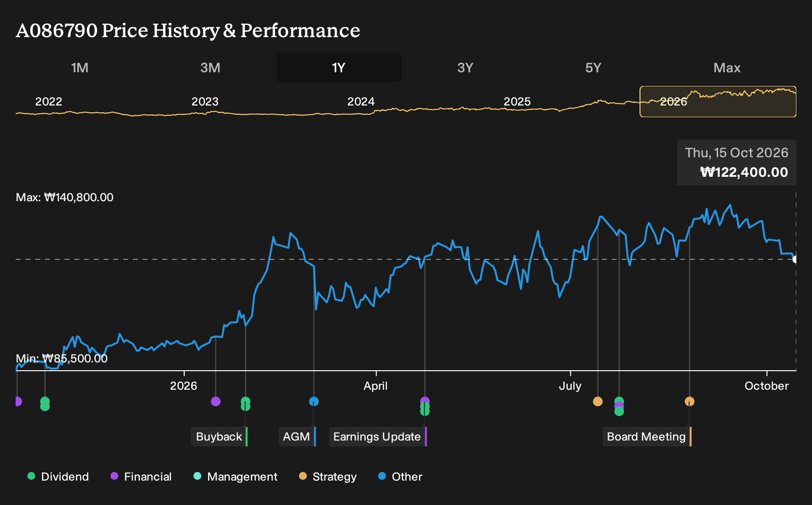
Task: Click the chart title A086790 Price History
Action: (x=188, y=30)
